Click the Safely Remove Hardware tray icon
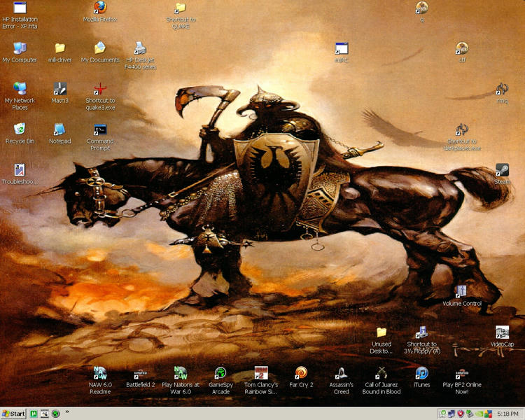This screenshot has width=525, height=420. coord(470,414)
